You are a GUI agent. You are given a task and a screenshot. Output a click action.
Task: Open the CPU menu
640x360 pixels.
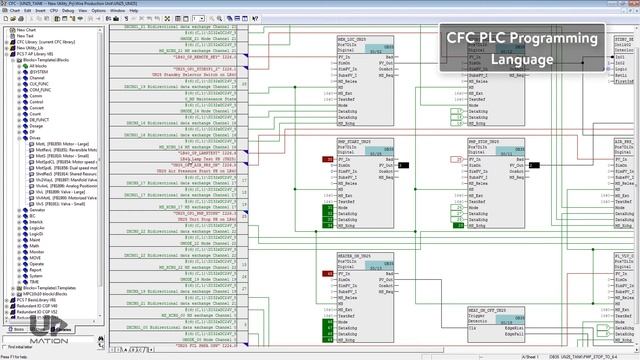coord(54,11)
